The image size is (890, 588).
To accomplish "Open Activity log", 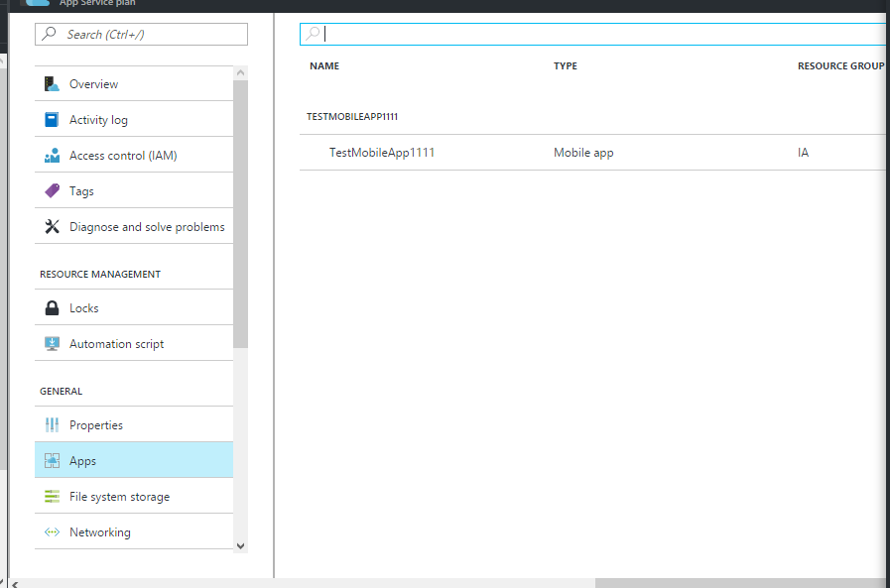I will coord(134,120).
